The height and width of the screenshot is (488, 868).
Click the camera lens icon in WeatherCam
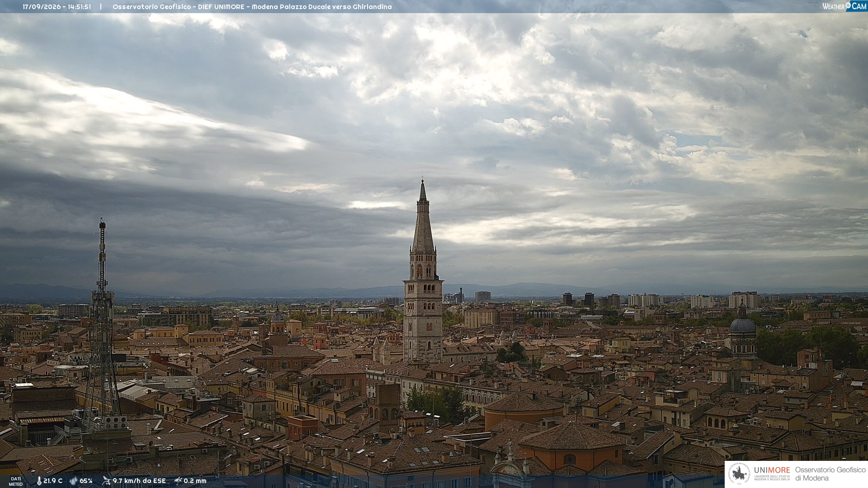(849, 5)
